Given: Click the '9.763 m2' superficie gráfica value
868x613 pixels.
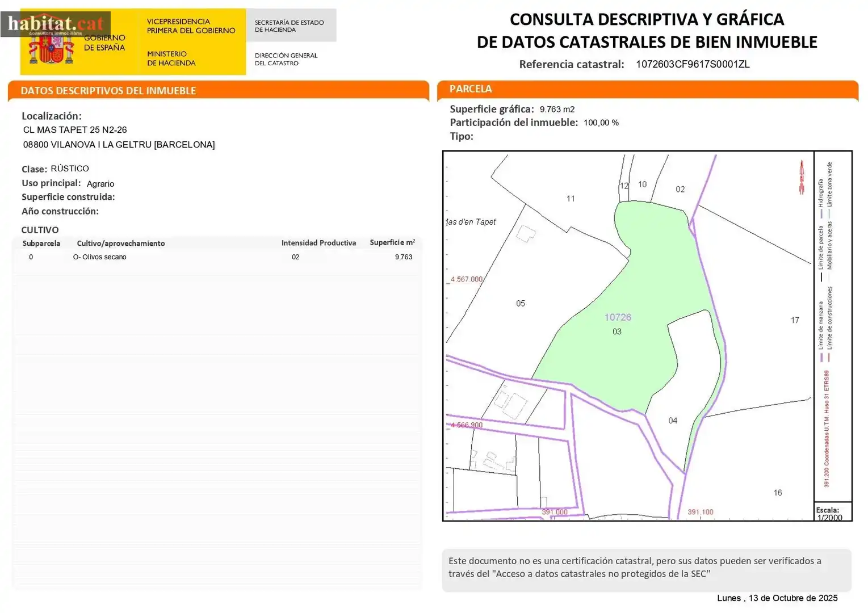Looking at the screenshot, I should pyautogui.click(x=557, y=110).
